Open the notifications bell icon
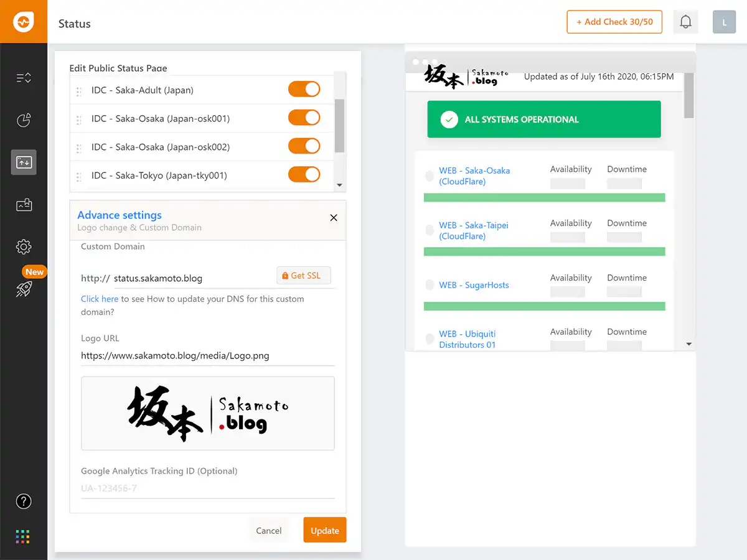This screenshot has height=560, width=747. [x=685, y=22]
